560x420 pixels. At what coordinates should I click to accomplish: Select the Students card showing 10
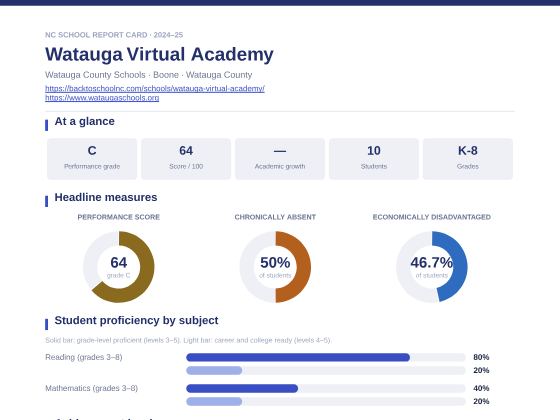pyautogui.click(x=374, y=159)
